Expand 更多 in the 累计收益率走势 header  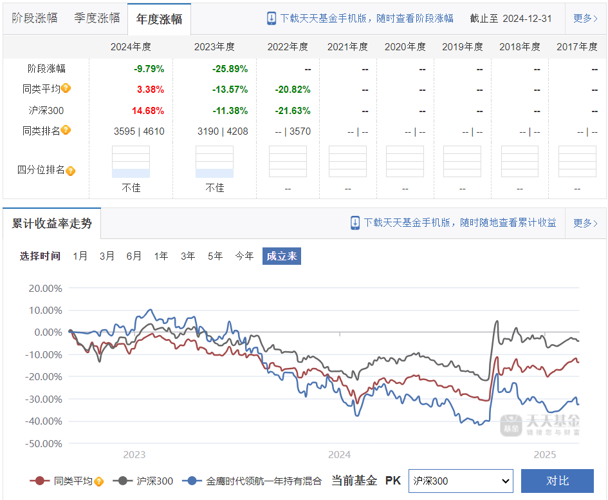(x=585, y=223)
